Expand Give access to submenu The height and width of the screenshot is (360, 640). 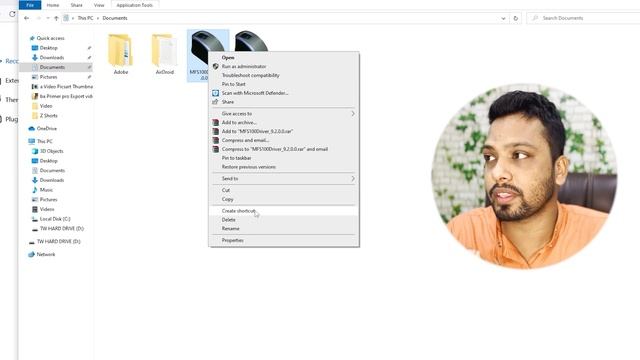coord(284,113)
